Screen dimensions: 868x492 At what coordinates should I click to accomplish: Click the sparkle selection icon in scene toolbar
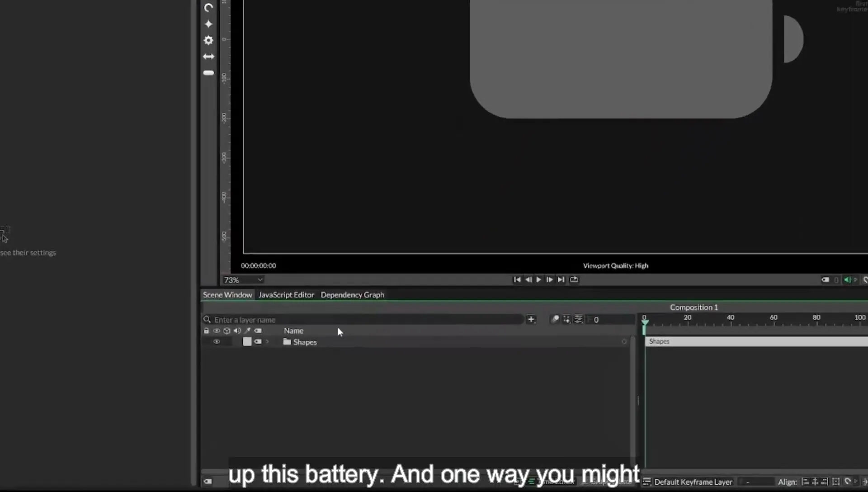tap(567, 319)
